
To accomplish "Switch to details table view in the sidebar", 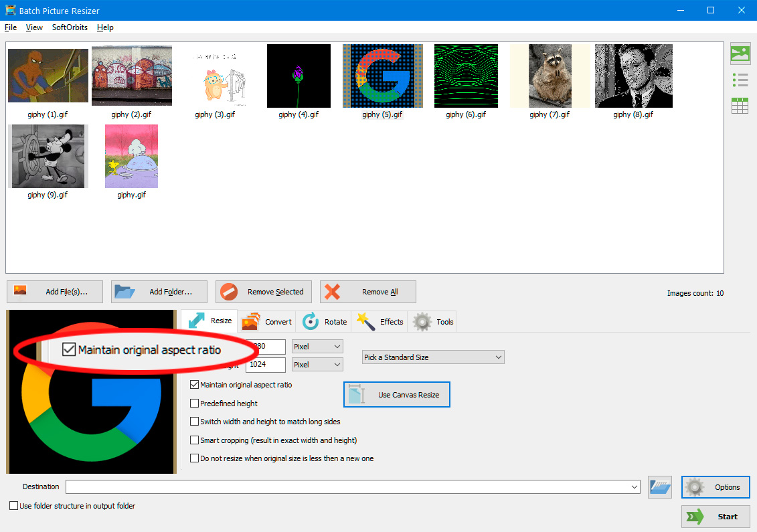I will 740,105.
